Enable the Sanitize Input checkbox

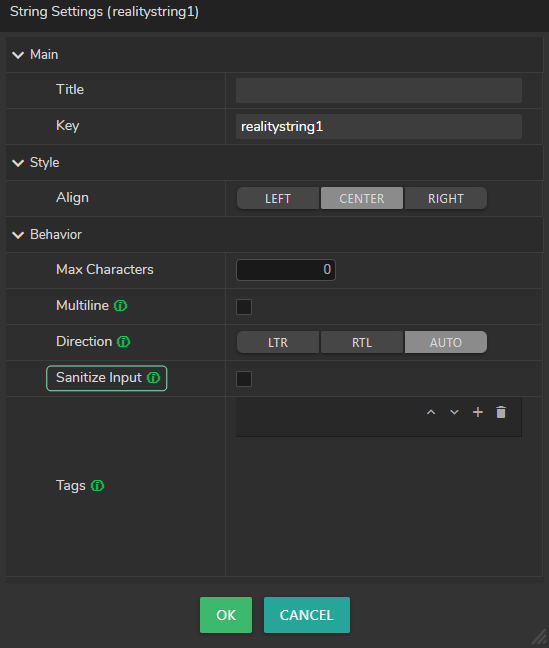[244, 379]
